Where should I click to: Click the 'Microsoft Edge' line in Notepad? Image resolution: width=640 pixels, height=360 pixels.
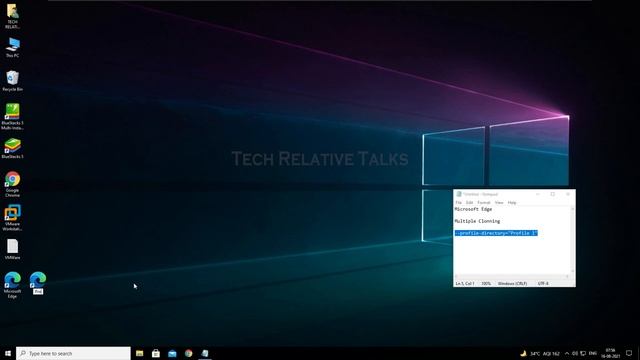click(x=473, y=209)
